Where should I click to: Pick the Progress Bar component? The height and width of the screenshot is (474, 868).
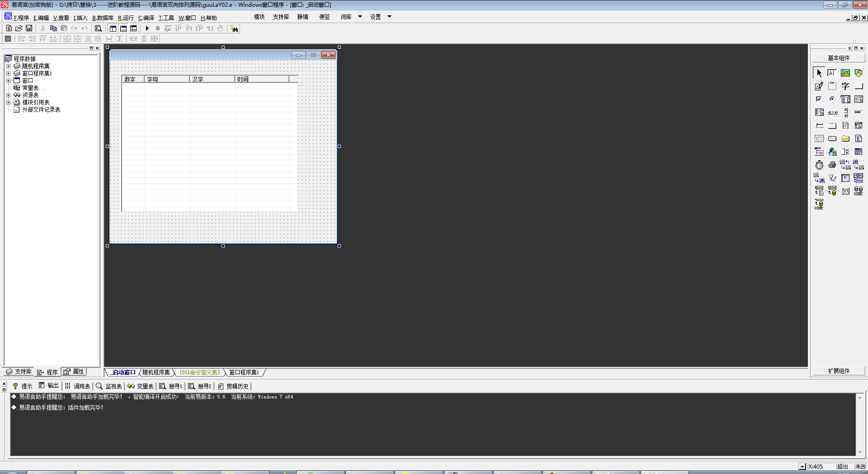tap(859, 112)
